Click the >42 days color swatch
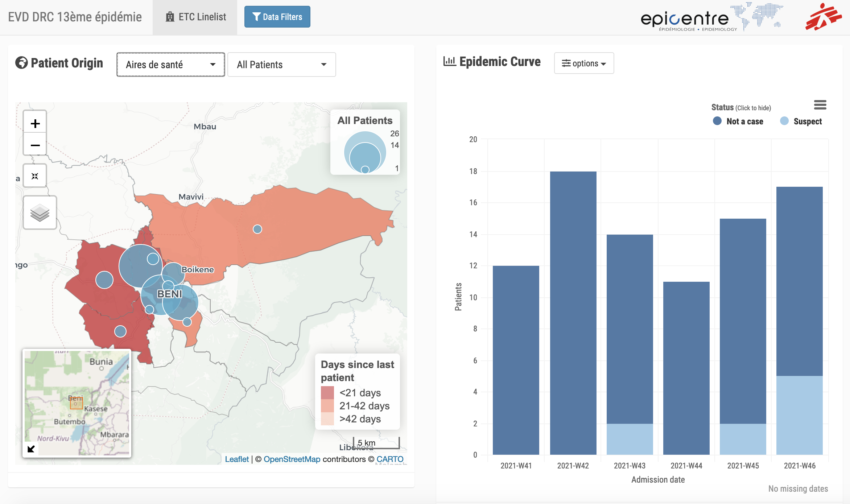 pos(327,419)
